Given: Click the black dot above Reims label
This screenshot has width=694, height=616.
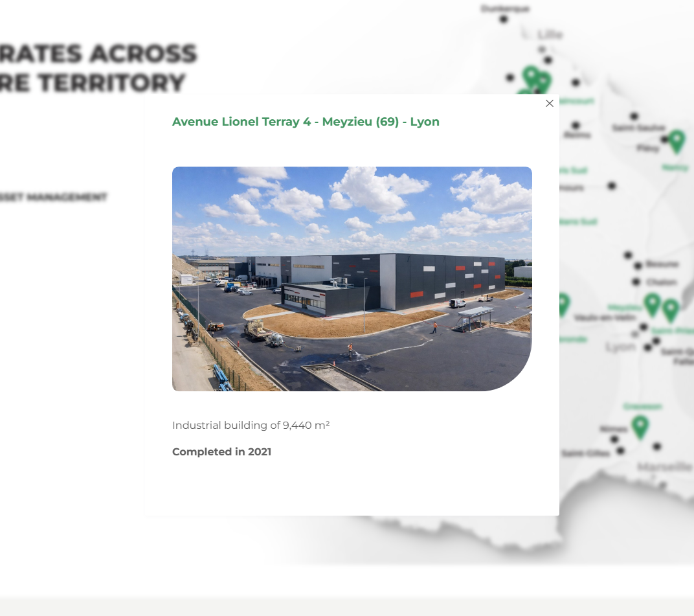Looking at the screenshot, I should click(x=576, y=125).
